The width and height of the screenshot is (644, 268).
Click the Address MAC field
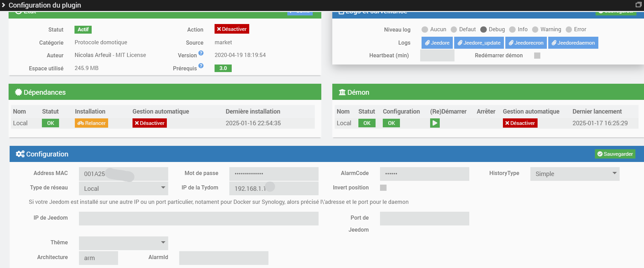pyautogui.click(x=124, y=174)
